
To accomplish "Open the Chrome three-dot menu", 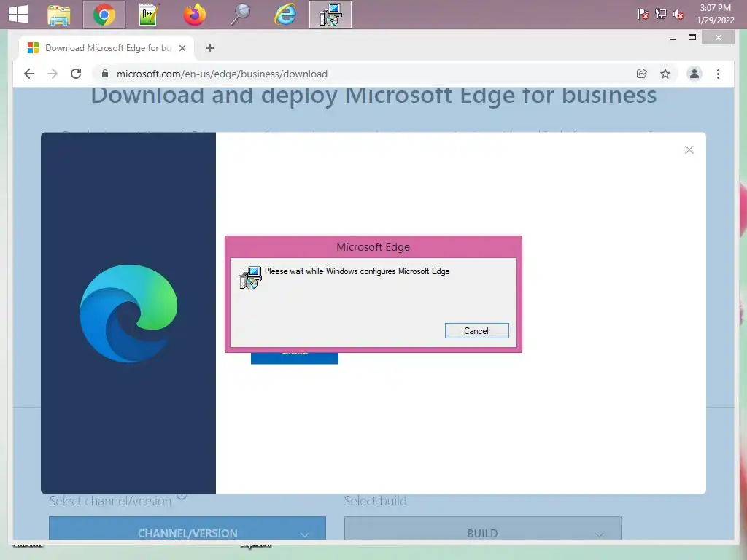I will [718, 74].
